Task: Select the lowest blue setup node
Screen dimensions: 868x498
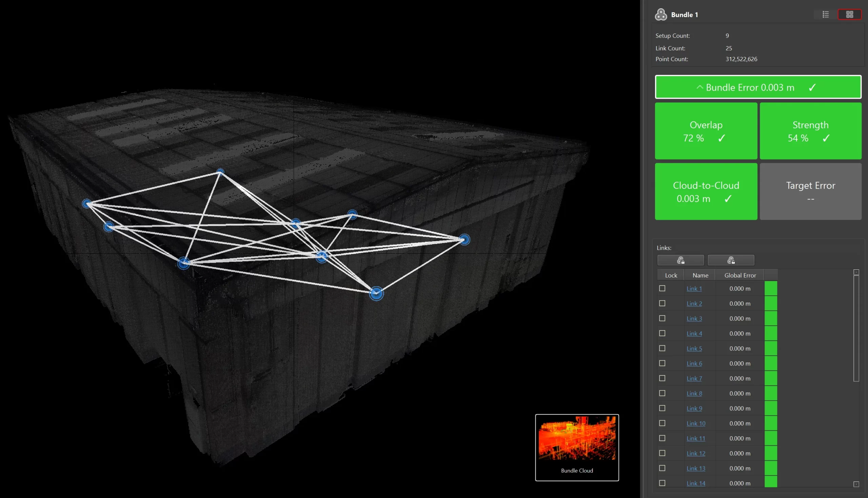Action: tap(376, 293)
